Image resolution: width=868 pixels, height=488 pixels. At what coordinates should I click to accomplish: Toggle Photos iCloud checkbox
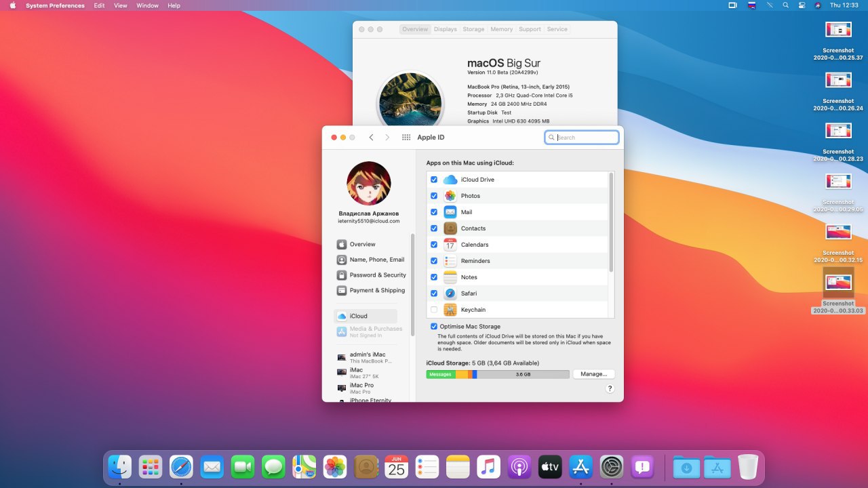coord(434,196)
